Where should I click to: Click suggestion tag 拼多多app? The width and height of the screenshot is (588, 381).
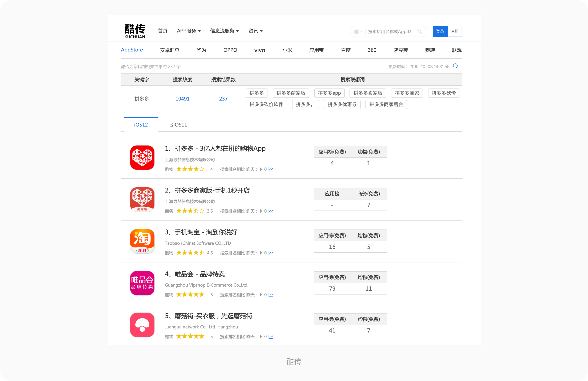pos(329,93)
